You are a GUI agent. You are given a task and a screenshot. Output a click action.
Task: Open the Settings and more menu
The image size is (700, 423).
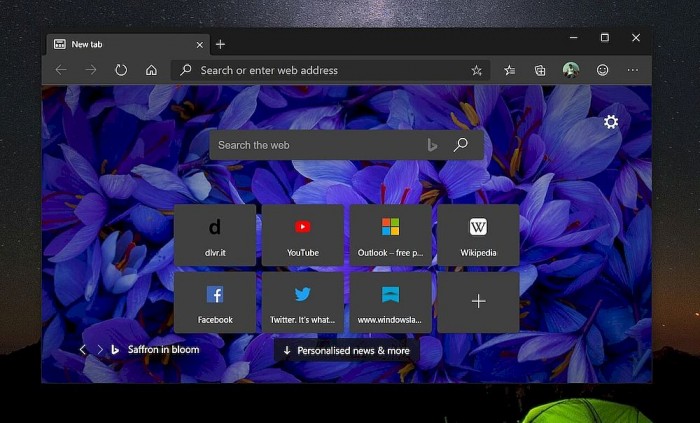[x=632, y=70]
